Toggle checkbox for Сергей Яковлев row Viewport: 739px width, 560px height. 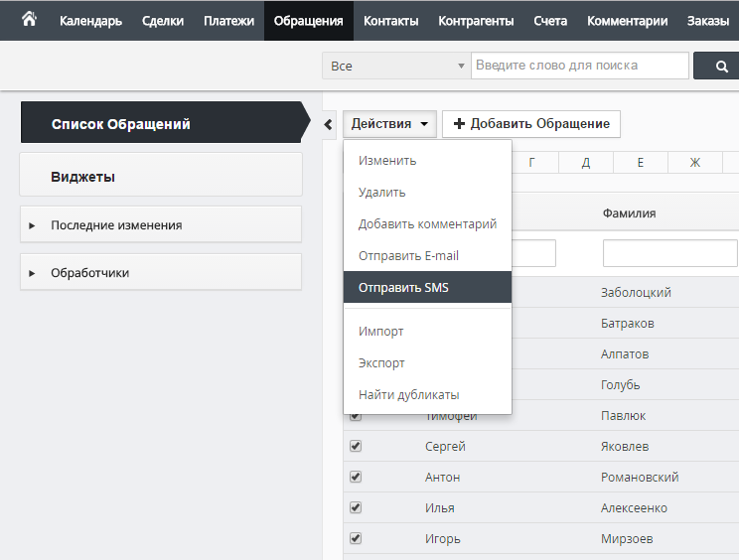pos(356,446)
